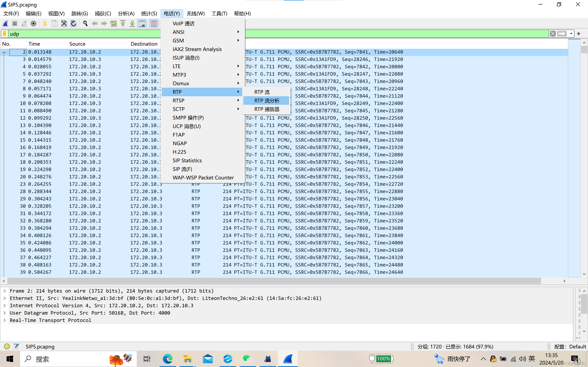Toggle the display filter clear button

pyautogui.click(x=553, y=34)
